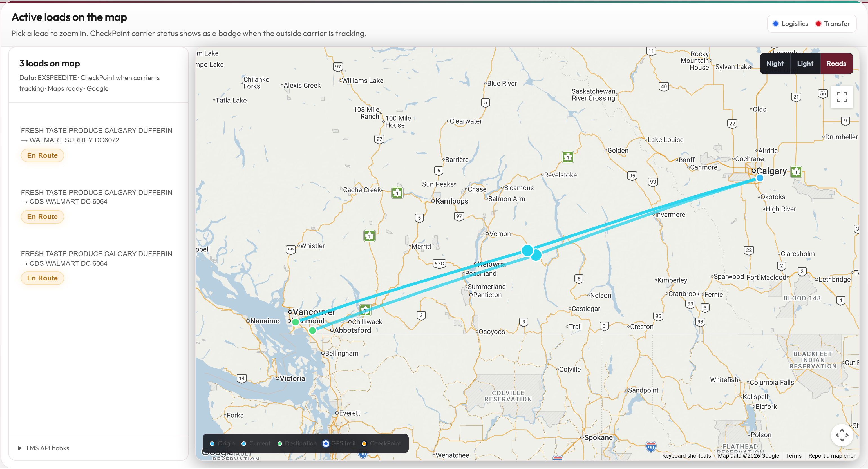Click the Current legend entry
868x469 pixels.
click(x=256, y=443)
